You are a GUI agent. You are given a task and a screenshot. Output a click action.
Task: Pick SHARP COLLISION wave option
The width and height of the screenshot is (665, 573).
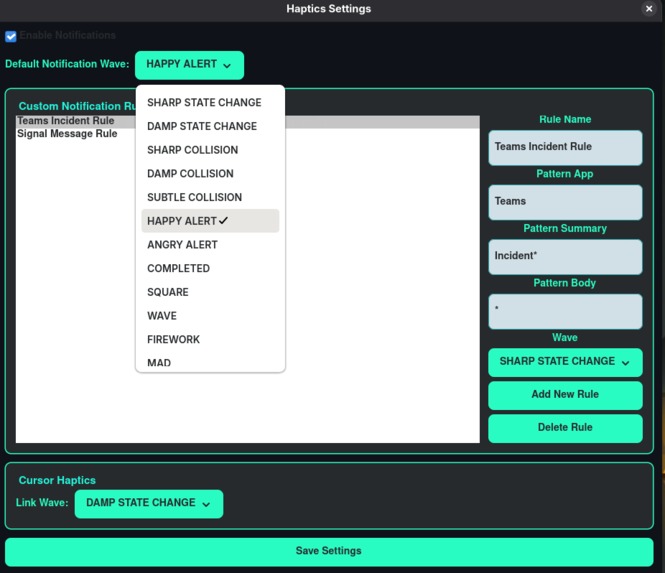tap(210, 150)
